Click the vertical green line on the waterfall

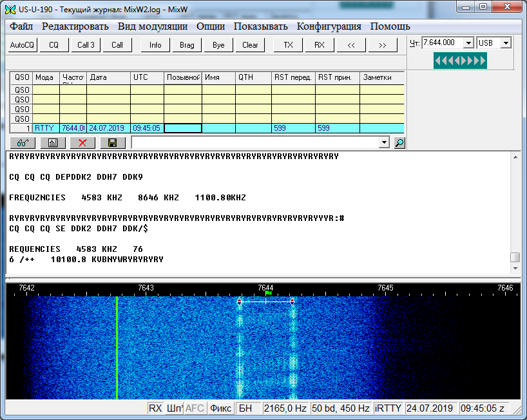[x=117, y=348]
